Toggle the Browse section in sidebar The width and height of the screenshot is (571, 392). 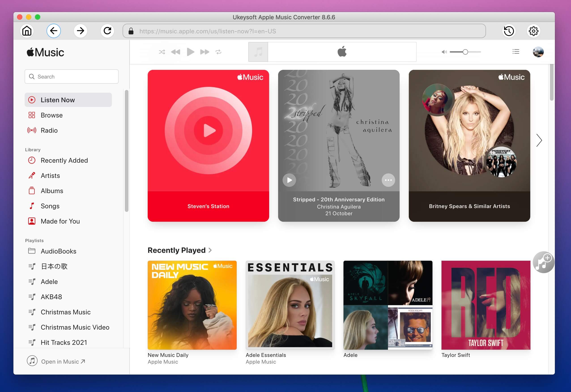pyautogui.click(x=51, y=115)
